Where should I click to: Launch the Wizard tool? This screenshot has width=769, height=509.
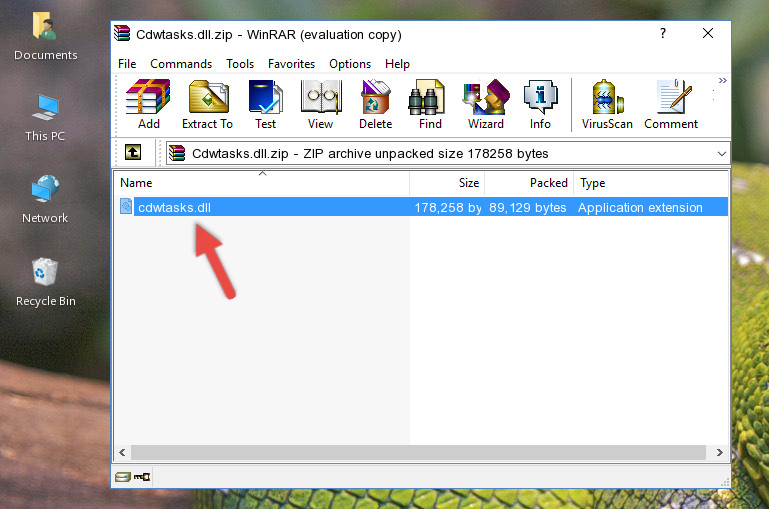pyautogui.click(x=486, y=104)
